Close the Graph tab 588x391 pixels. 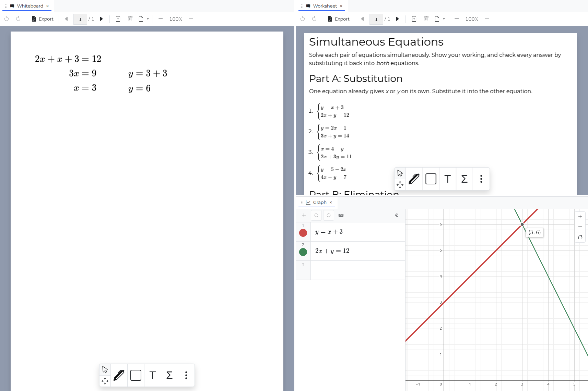pyautogui.click(x=331, y=203)
